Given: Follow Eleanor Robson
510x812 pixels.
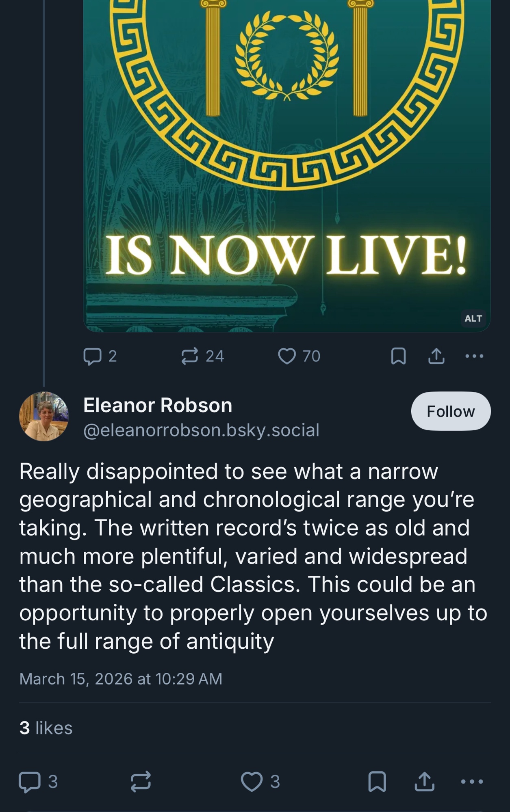Looking at the screenshot, I should pyautogui.click(x=451, y=411).
